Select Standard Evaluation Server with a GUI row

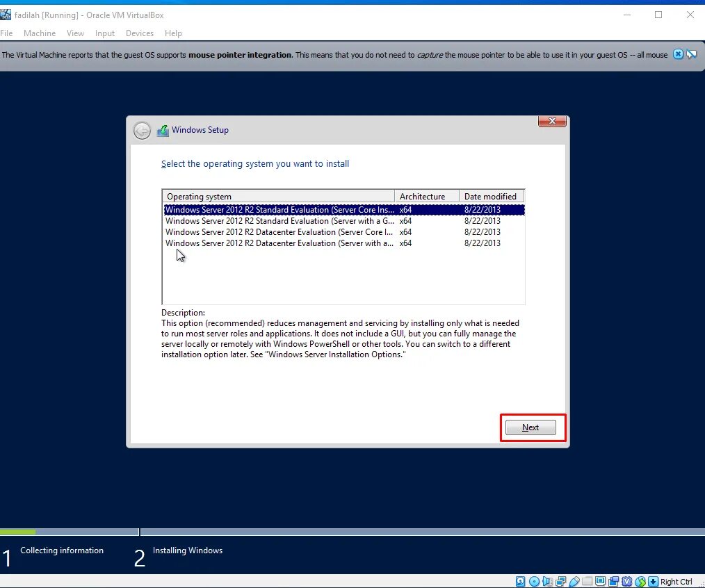[344, 221]
